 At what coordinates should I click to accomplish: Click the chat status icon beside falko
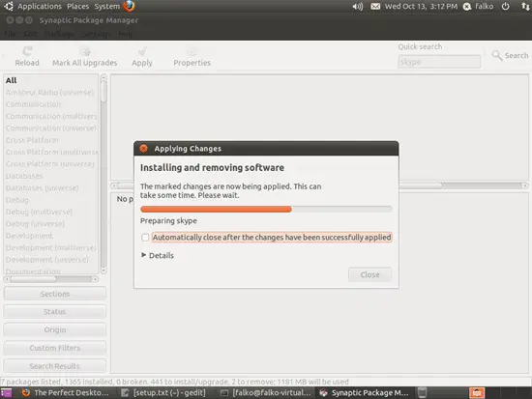pos(467,7)
